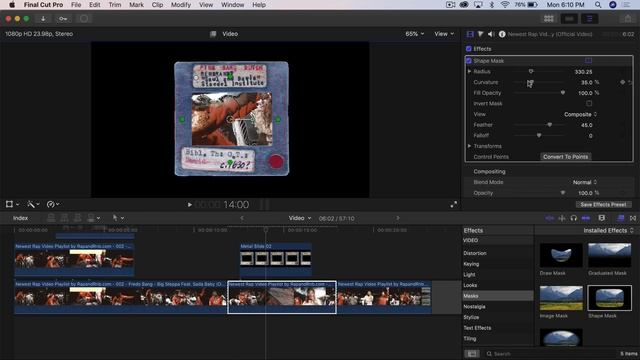Adjust the Curvature slider
The image size is (640, 360).
coord(539,82)
